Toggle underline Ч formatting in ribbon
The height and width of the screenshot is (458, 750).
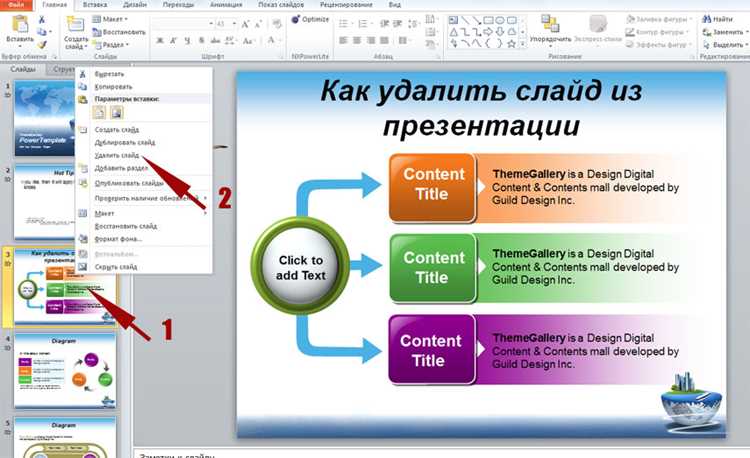(x=187, y=41)
